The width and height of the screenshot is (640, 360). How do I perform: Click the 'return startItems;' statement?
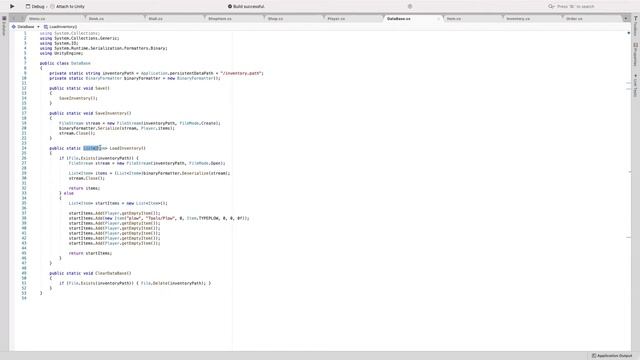click(x=90, y=253)
